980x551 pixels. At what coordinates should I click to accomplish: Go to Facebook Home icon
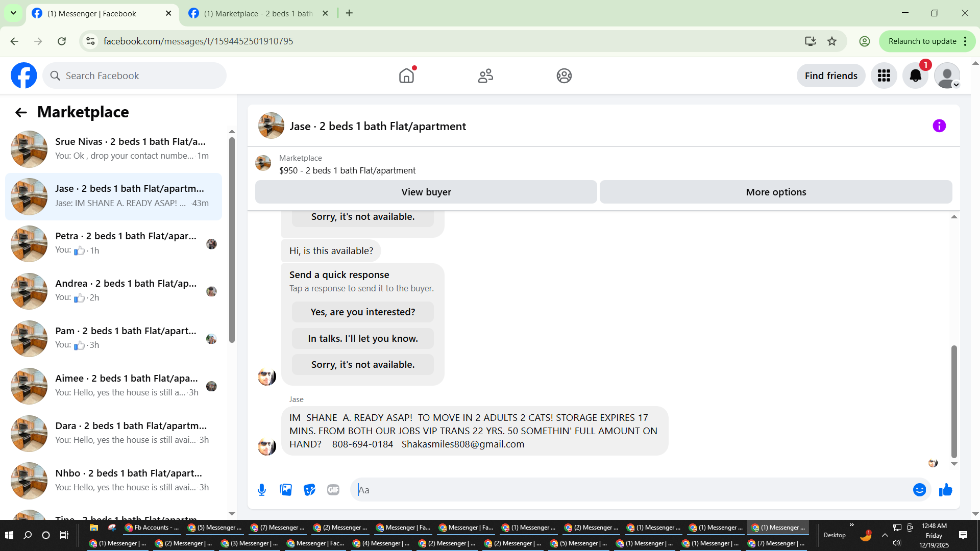point(406,76)
